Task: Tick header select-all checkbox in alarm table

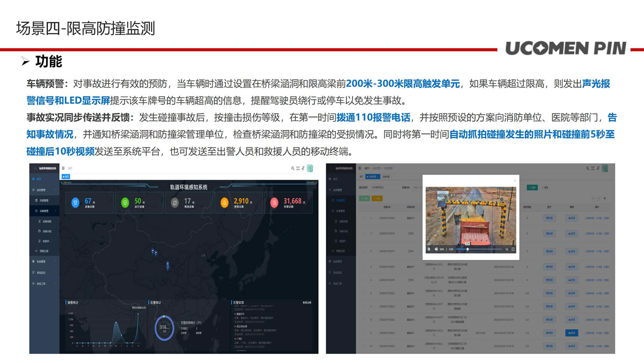Action: pyautogui.click(x=364, y=207)
